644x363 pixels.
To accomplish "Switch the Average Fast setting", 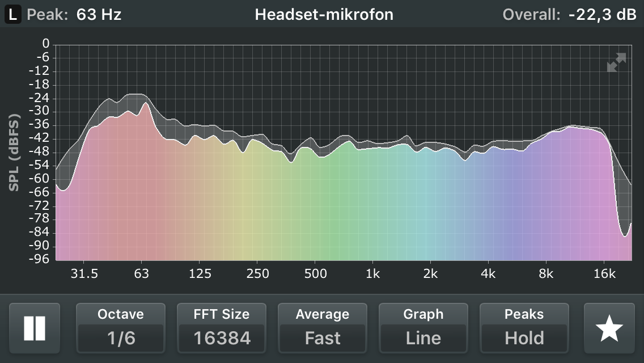I will tap(323, 328).
